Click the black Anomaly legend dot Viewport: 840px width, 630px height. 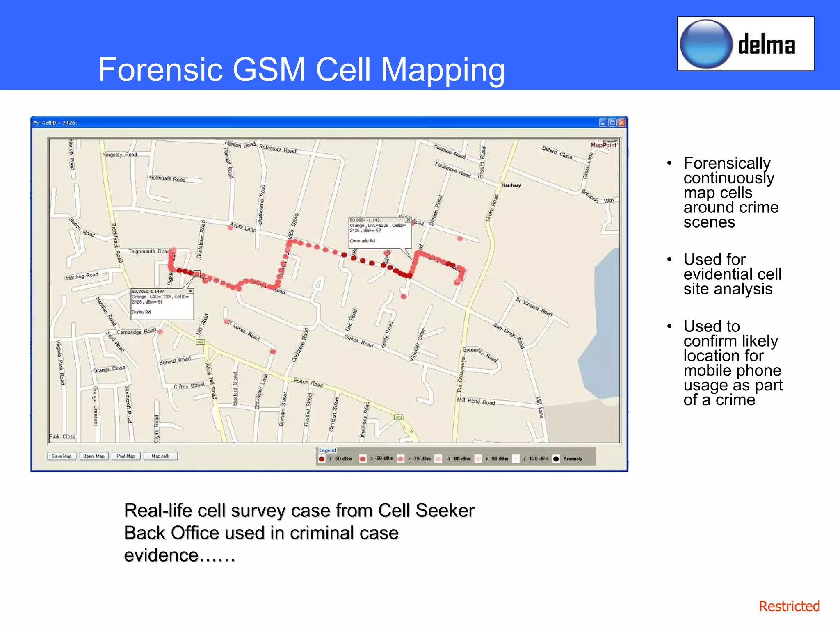[x=556, y=459]
